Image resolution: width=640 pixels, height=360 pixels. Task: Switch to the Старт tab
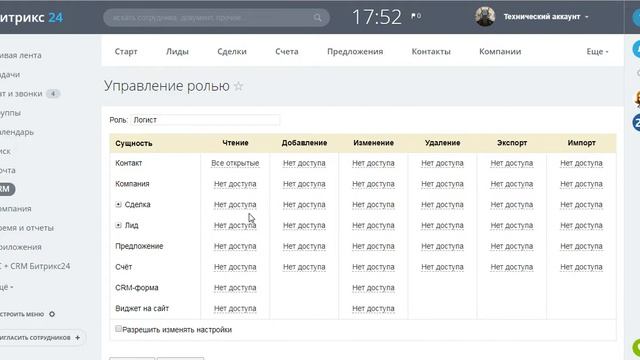point(126,51)
